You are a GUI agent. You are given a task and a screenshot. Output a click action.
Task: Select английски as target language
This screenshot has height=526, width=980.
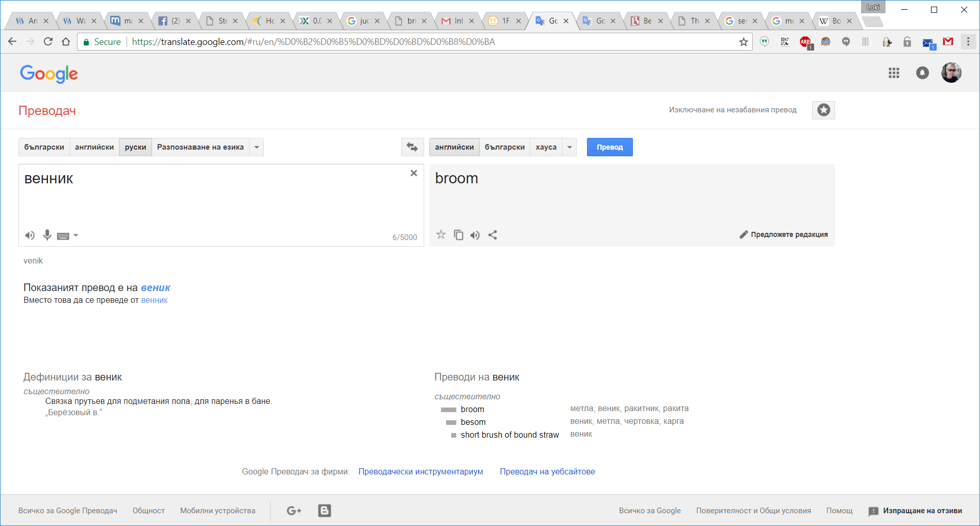click(x=454, y=147)
